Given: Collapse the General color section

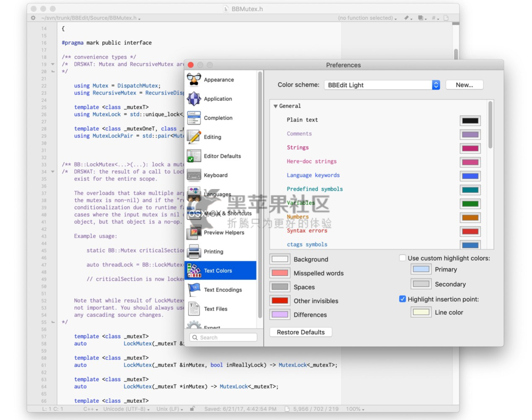Looking at the screenshot, I should click(x=275, y=106).
